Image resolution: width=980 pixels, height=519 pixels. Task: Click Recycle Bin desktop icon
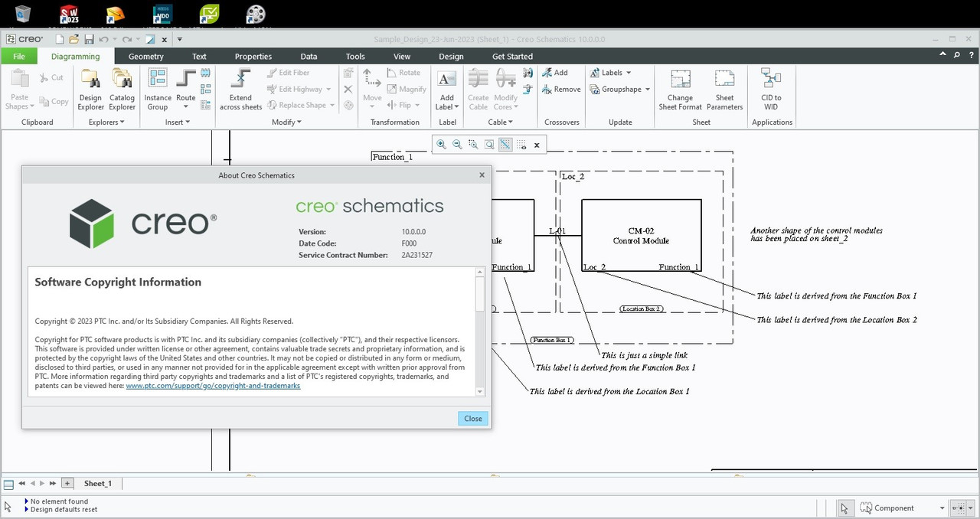coord(23,13)
